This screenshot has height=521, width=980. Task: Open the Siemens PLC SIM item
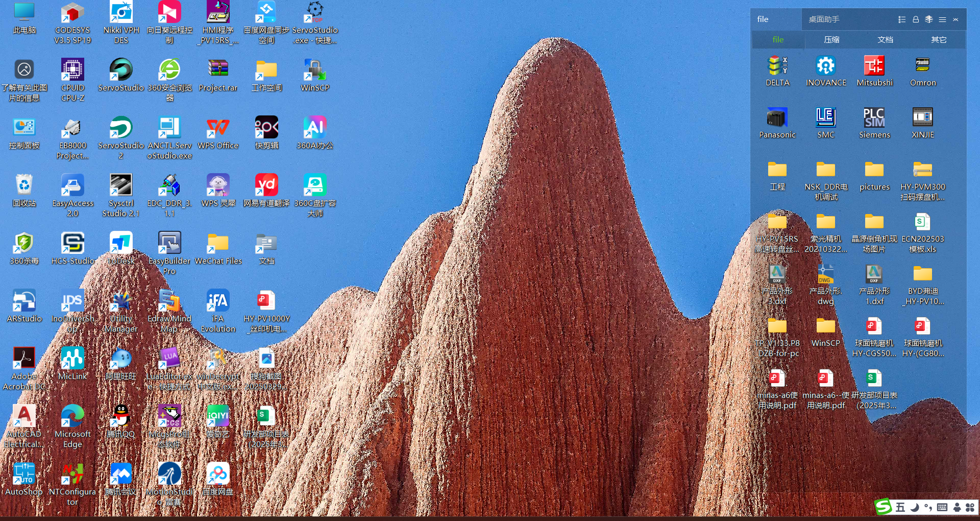(x=874, y=123)
